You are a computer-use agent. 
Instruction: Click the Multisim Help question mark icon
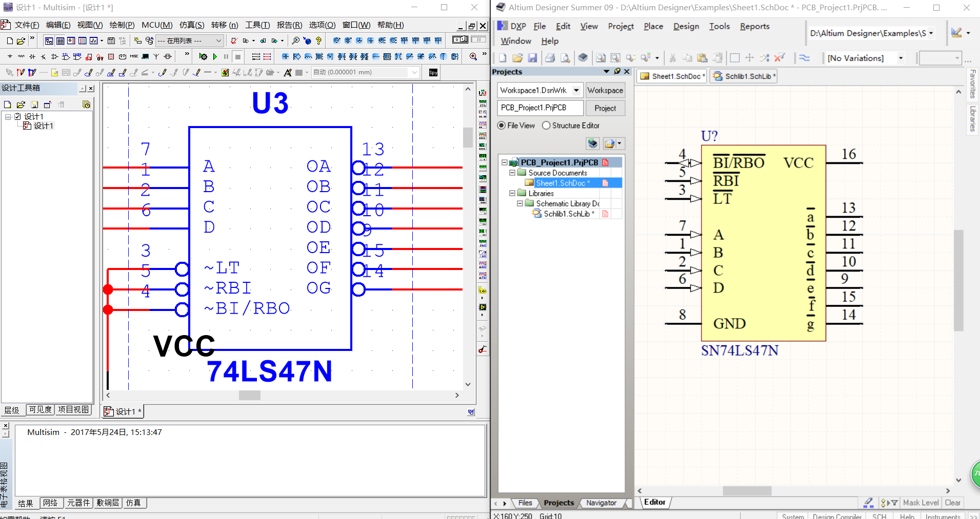coord(319,40)
